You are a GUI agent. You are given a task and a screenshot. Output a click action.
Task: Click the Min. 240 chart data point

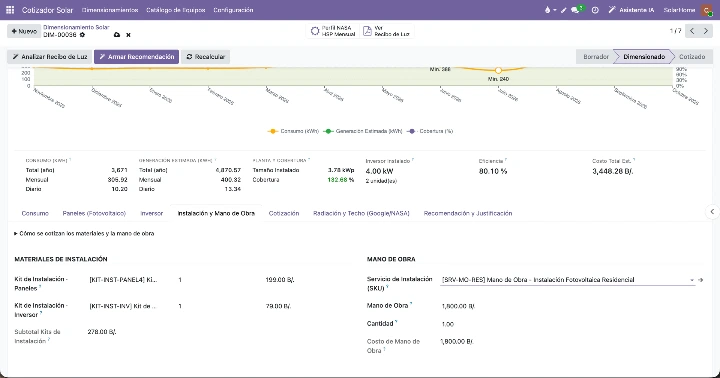point(498,70)
